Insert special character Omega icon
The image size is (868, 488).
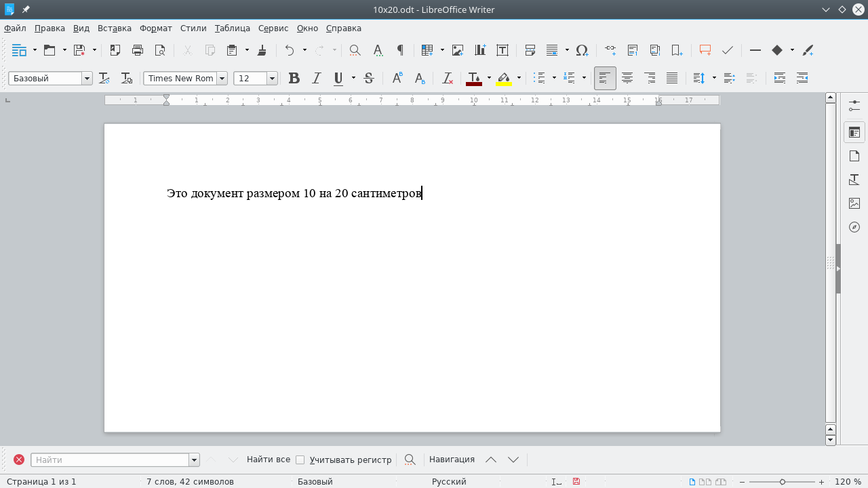[x=582, y=50]
